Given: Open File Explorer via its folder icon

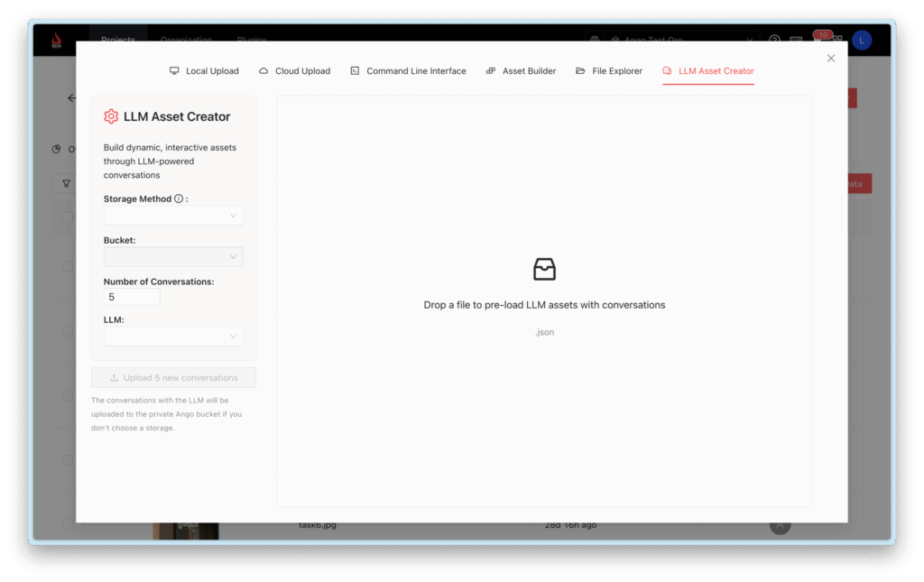Looking at the screenshot, I should click(x=579, y=70).
